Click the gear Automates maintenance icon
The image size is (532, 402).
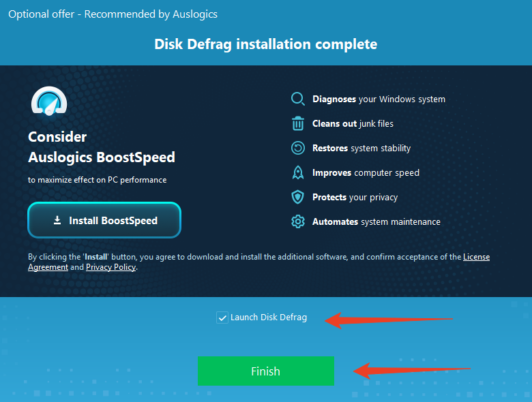298,221
